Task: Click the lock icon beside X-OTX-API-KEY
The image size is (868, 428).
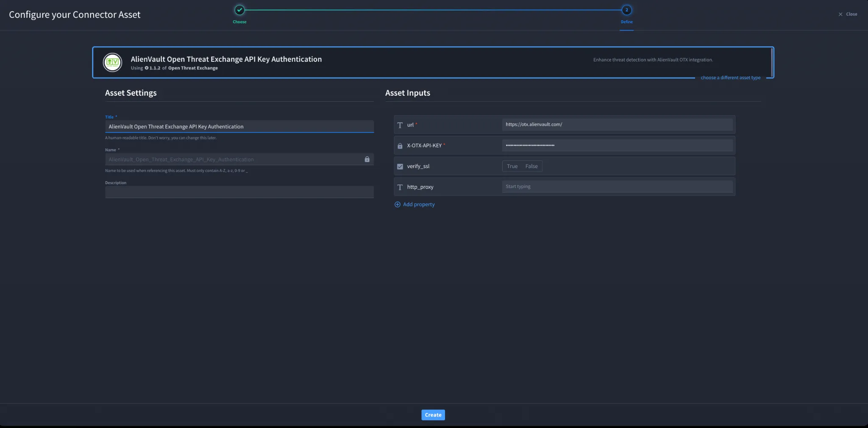Action: click(x=400, y=146)
